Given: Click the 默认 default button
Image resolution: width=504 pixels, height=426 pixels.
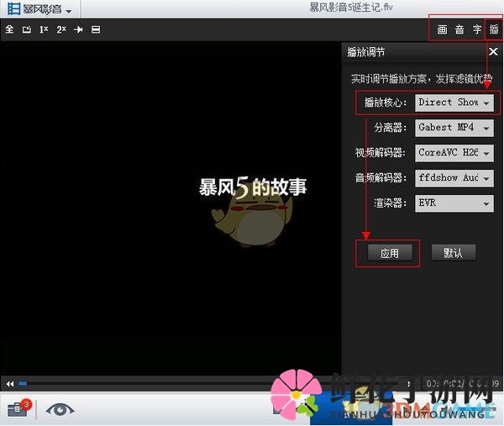Looking at the screenshot, I should [454, 253].
